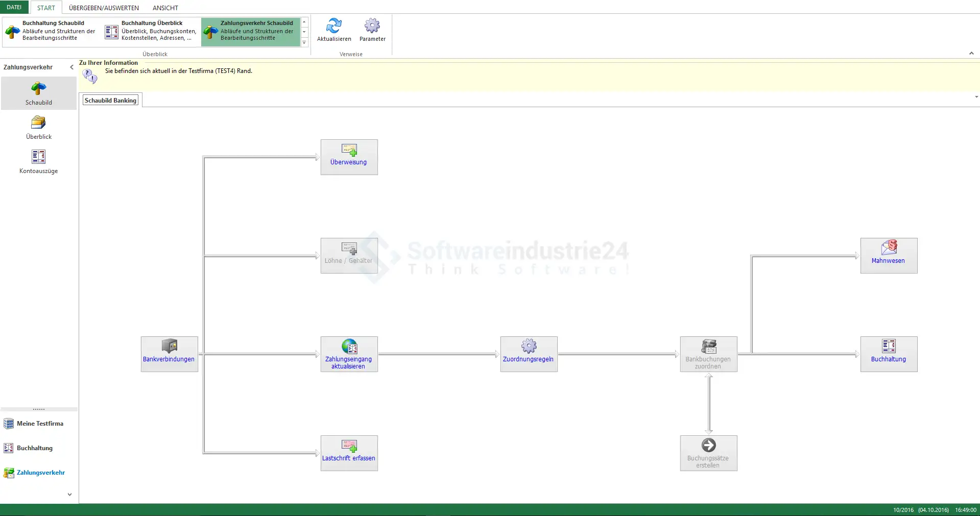Expand the ribbon gallery dropdown arrow
Image resolution: width=980 pixels, height=516 pixels.
click(x=304, y=43)
